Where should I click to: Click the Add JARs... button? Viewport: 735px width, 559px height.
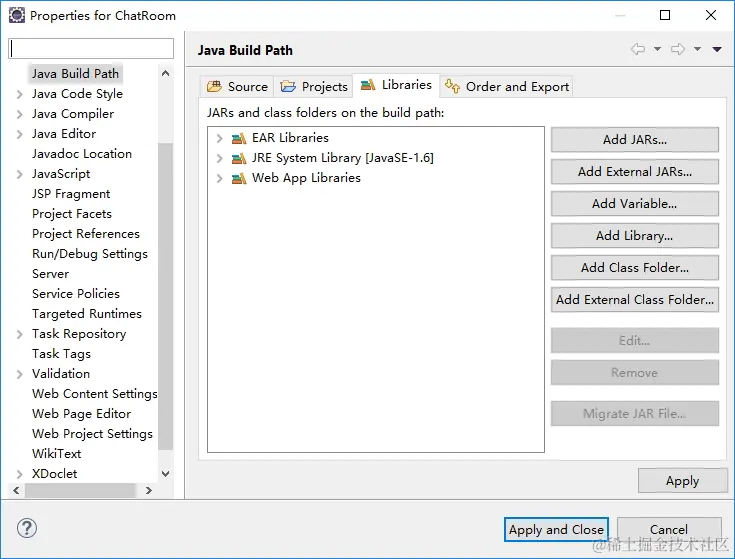635,140
